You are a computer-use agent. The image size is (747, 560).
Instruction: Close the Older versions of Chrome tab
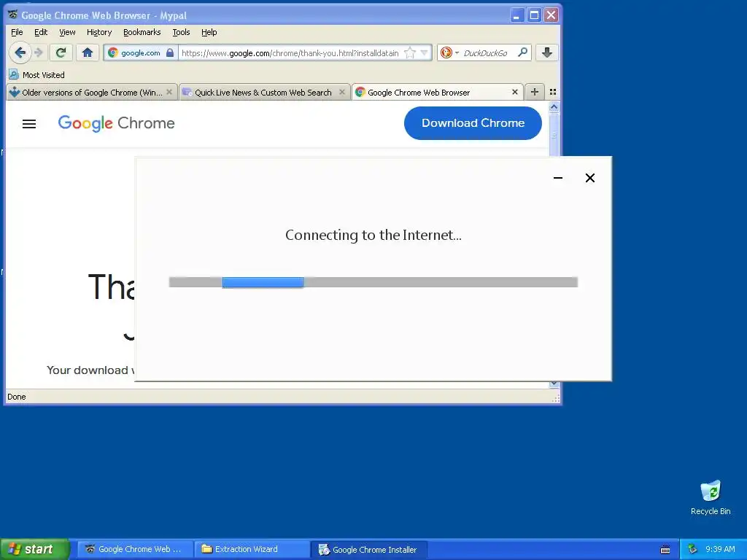click(x=169, y=92)
